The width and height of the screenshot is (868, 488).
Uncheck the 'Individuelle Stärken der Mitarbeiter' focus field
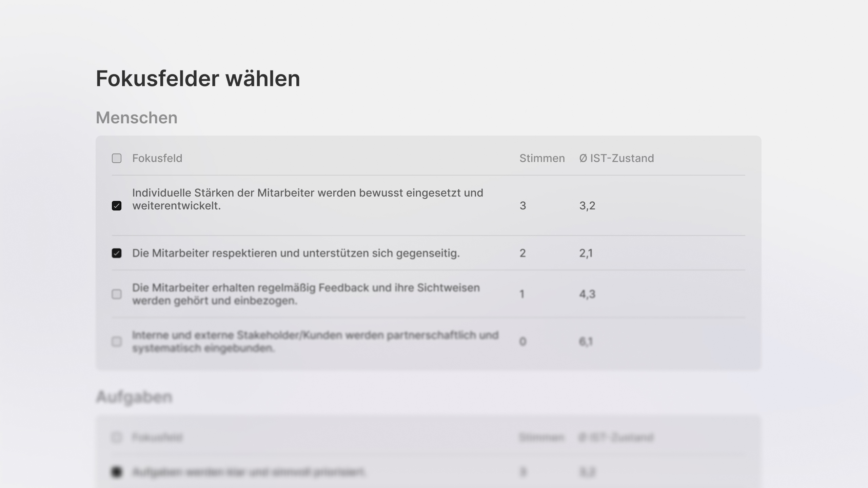pyautogui.click(x=117, y=206)
